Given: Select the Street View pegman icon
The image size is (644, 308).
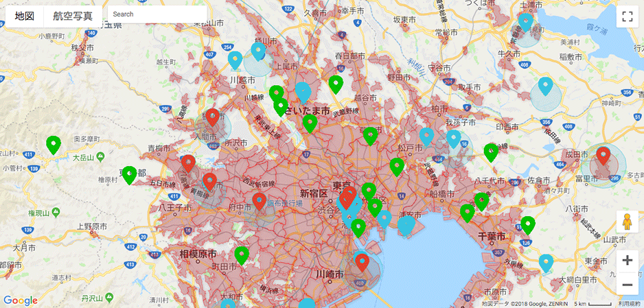Looking at the screenshot, I should point(627,222).
